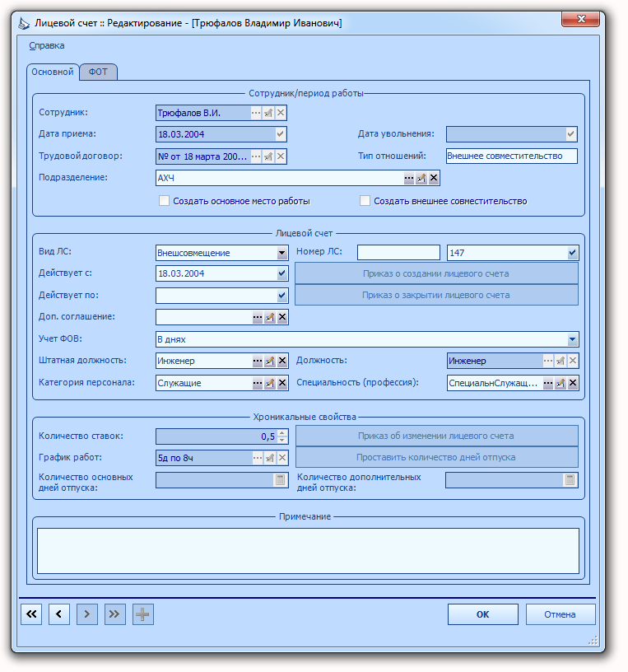Click the Отмена button
Viewport: 628px width, 672px height.
pyautogui.click(x=560, y=614)
